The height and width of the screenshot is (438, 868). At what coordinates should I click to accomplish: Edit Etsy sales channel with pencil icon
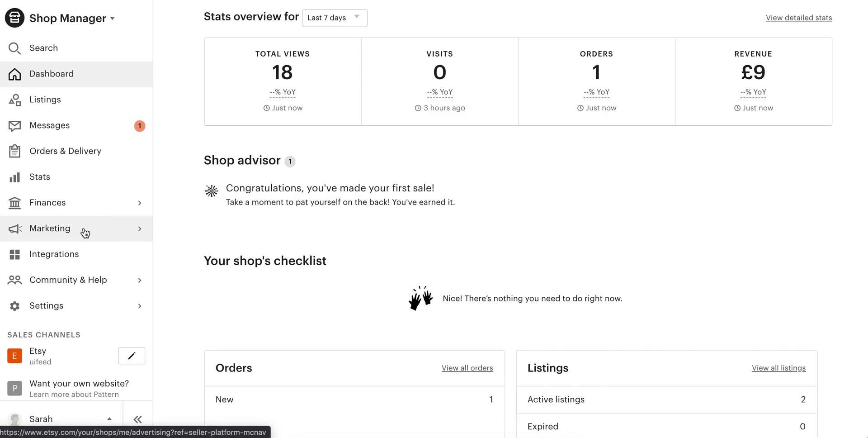[x=132, y=356]
